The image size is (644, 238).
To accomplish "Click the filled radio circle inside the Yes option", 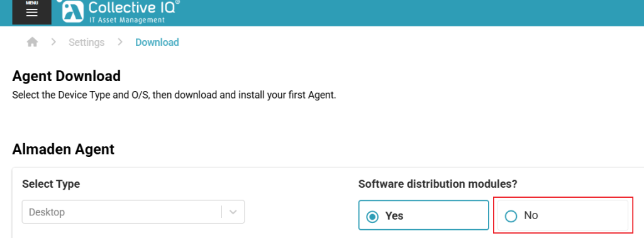I will click(x=372, y=216).
